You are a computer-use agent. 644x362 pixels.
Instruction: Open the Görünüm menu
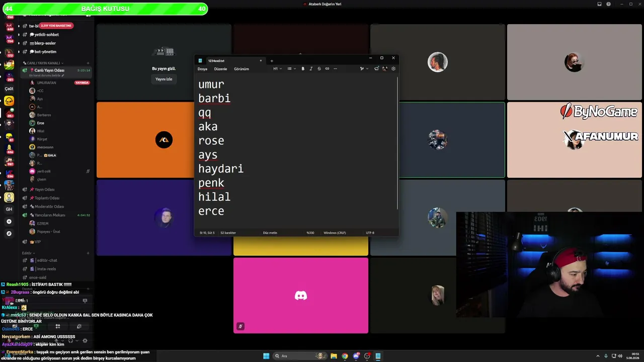point(242,69)
